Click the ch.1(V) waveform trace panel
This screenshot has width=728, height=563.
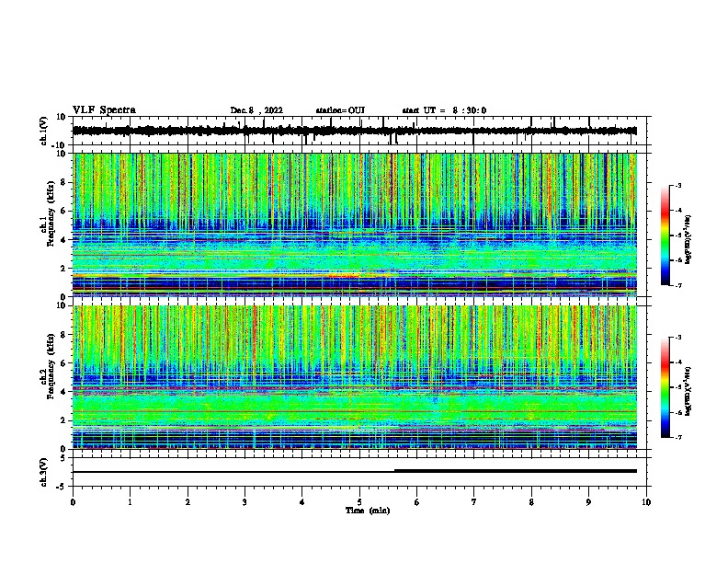tap(359, 131)
